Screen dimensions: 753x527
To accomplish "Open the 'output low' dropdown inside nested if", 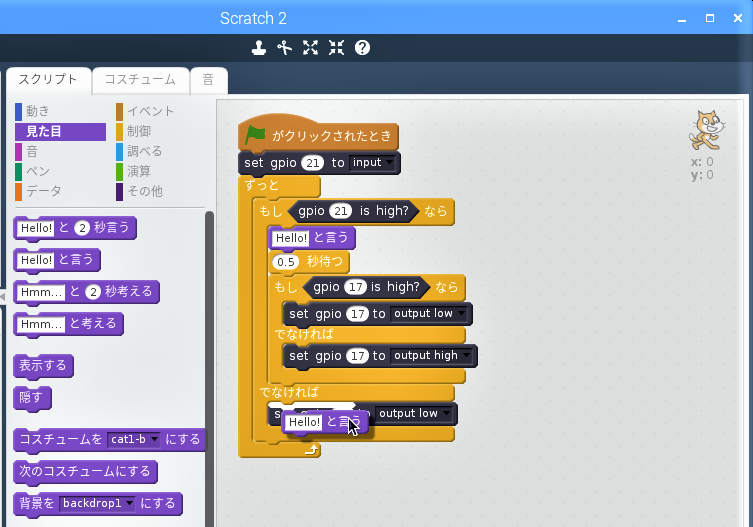I will pyautogui.click(x=429, y=314).
